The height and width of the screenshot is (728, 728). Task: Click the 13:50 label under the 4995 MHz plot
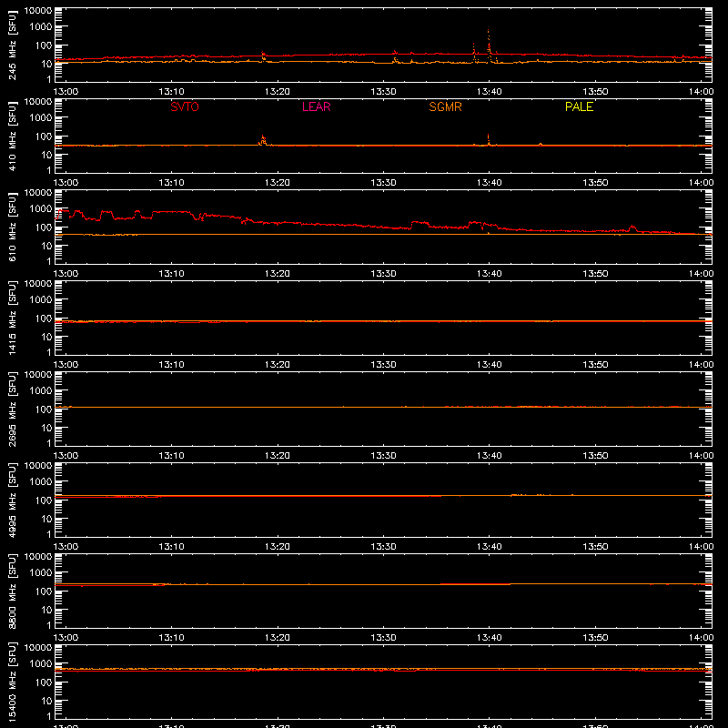pyautogui.click(x=595, y=547)
